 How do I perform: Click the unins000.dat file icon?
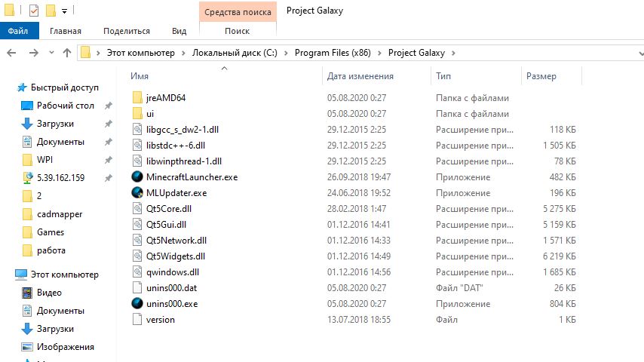coord(137,287)
